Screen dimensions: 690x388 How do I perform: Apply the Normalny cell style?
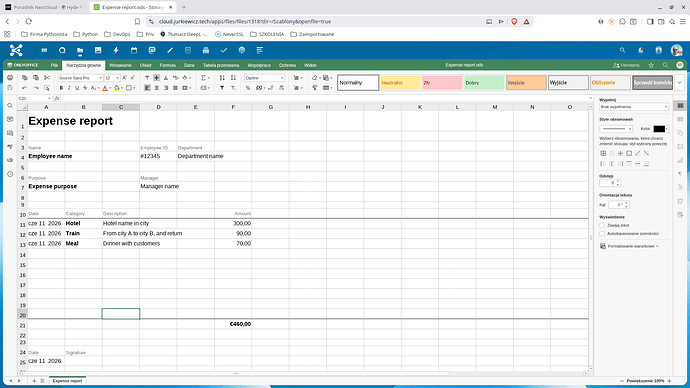click(358, 83)
